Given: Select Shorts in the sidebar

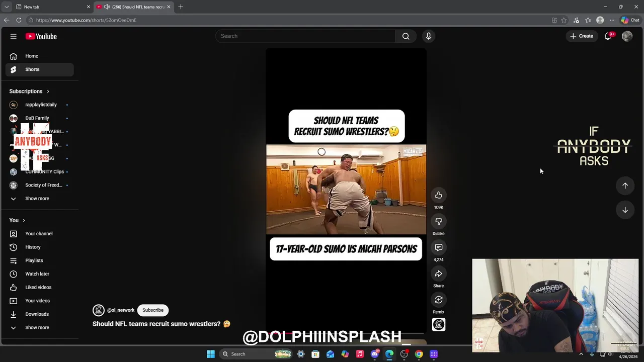Looking at the screenshot, I should click(39, 69).
